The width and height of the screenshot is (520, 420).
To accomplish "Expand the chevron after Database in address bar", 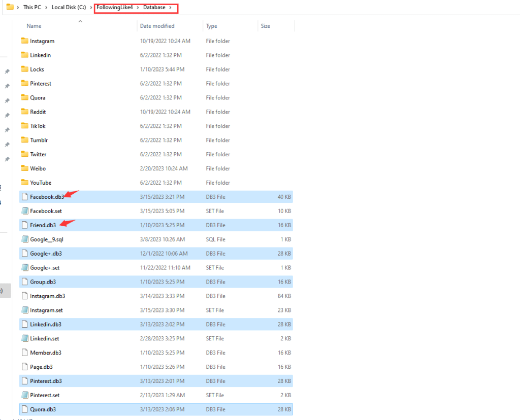I will coord(170,8).
